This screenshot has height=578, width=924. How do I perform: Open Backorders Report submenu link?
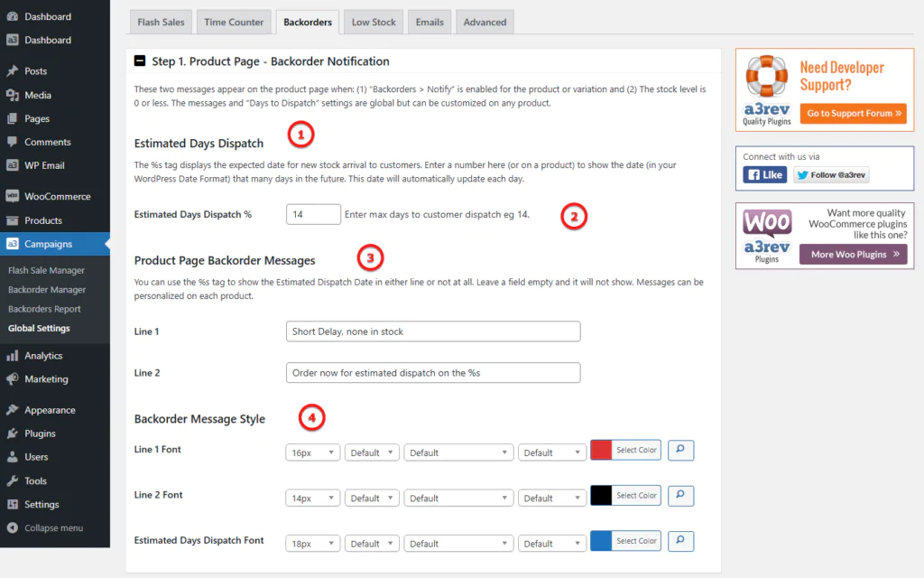point(44,309)
